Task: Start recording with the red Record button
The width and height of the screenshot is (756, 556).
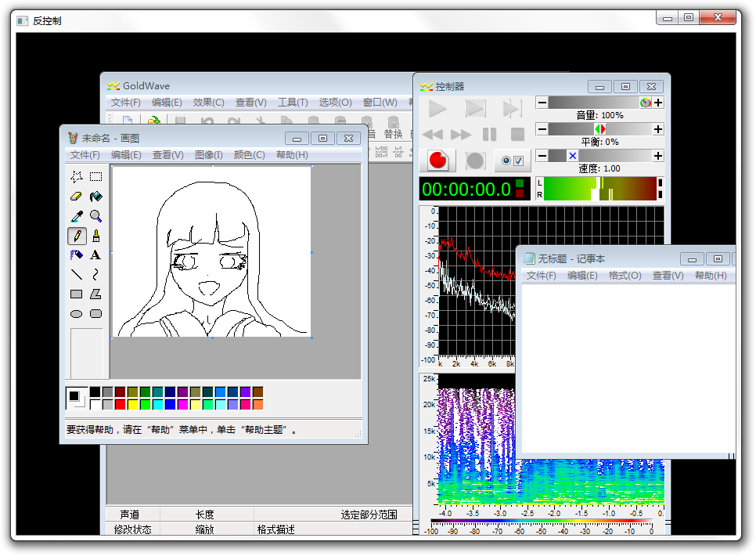Action: (x=437, y=161)
